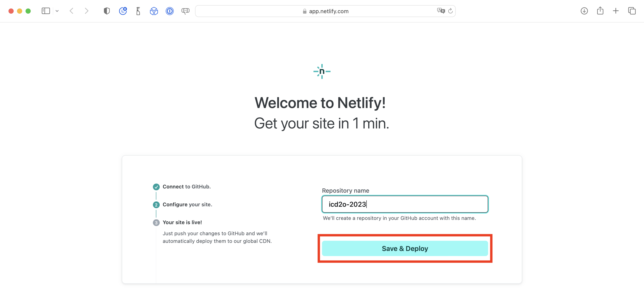The width and height of the screenshot is (644, 302).
Task: Open the blue cube extension
Action: (154, 11)
